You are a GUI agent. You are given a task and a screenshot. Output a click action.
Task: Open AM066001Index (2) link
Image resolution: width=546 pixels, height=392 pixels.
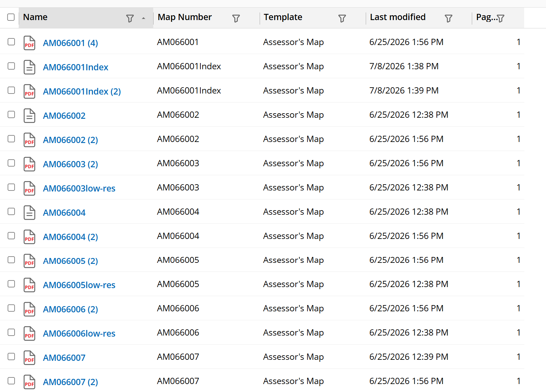pos(82,91)
